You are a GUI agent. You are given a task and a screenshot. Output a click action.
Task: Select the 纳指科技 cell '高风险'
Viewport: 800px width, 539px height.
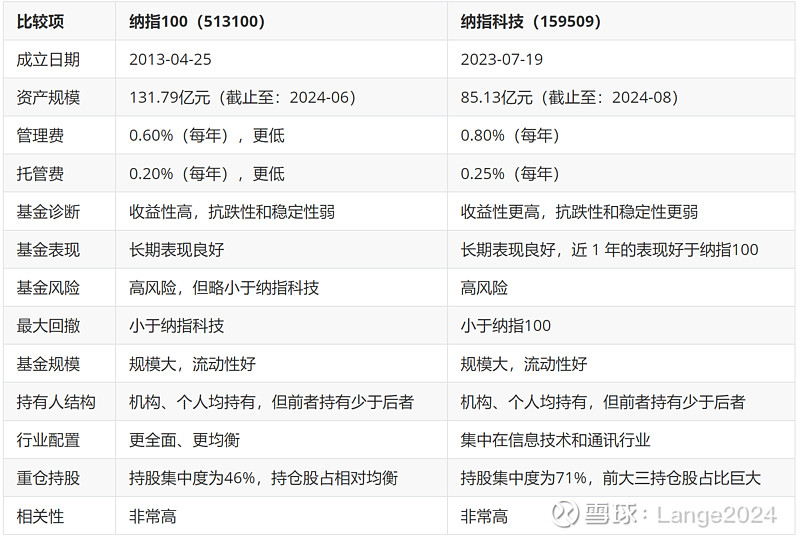[484, 288]
